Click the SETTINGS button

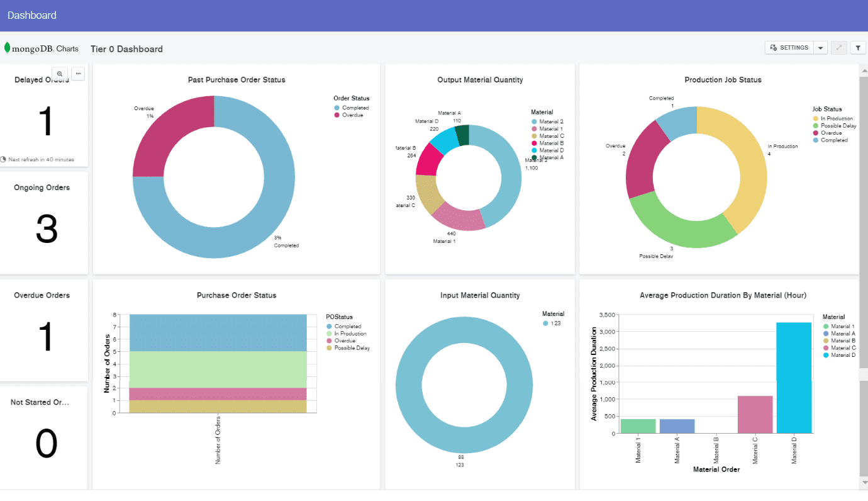pos(789,48)
